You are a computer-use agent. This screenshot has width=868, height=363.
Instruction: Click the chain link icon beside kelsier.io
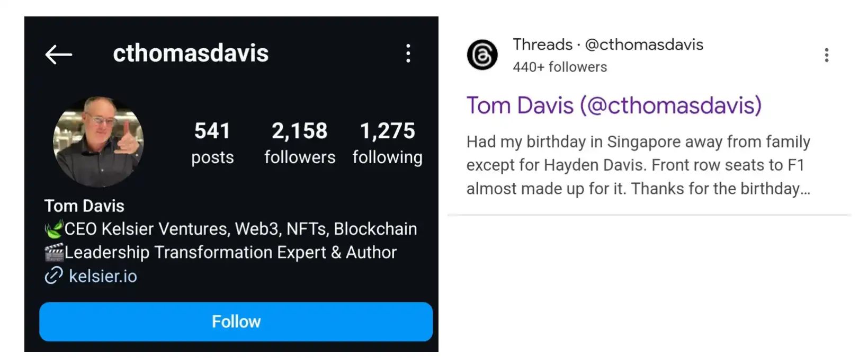[x=53, y=276]
